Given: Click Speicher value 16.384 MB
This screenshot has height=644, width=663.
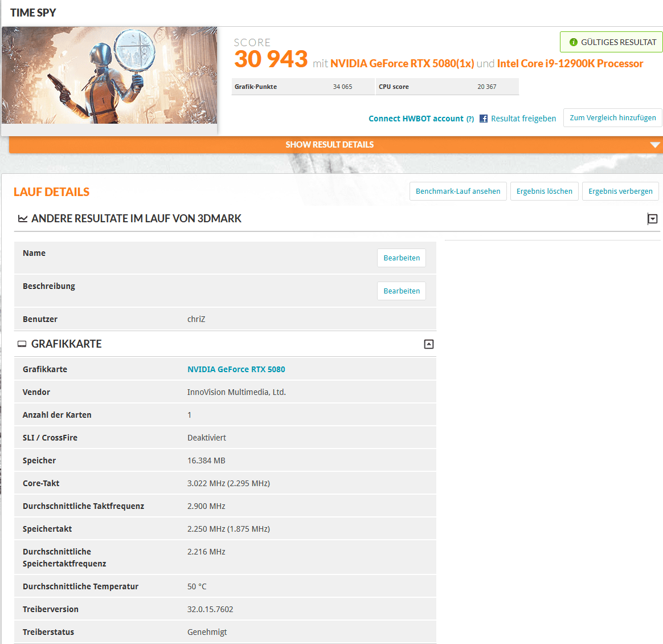Looking at the screenshot, I should click(206, 461).
